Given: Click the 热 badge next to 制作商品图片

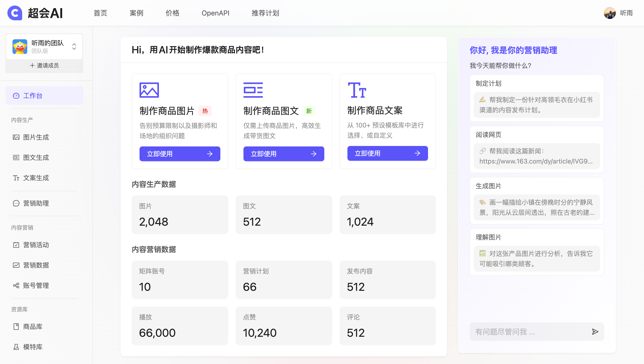Looking at the screenshot, I should (x=205, y=111).
